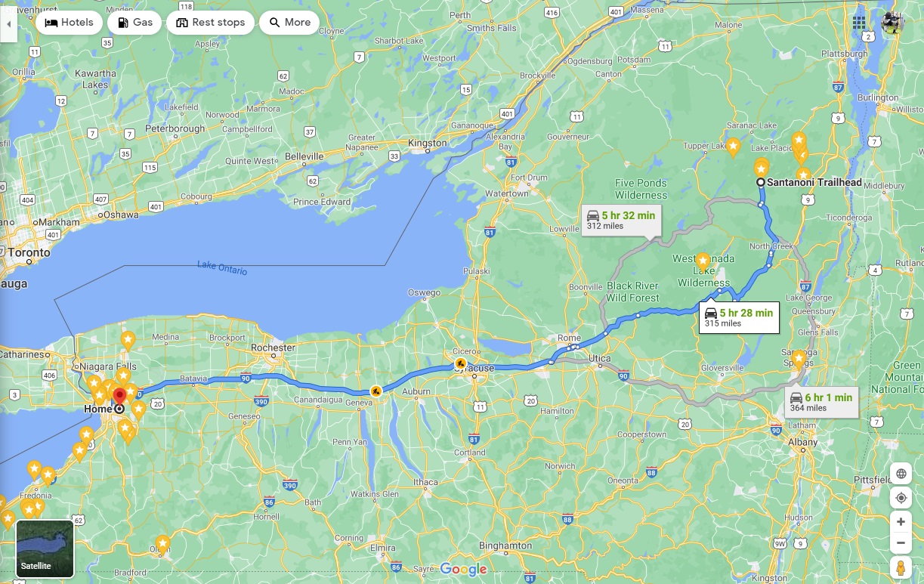This screenshot has height=584, width=924.
Task: Click the red Home location pin
Action: pyautogui.click(x=119, y=397)
